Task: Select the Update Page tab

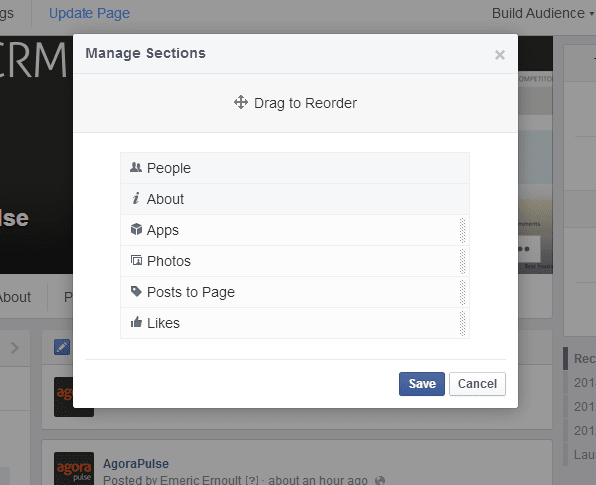Action: (x=89, y=13)
